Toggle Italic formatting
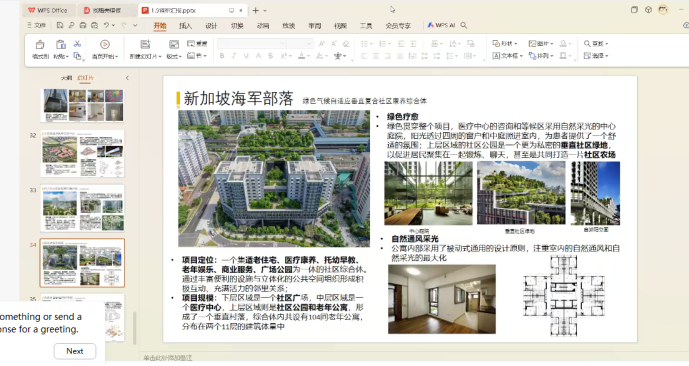Screen dimensions: 689x366 tap(234, 56)
